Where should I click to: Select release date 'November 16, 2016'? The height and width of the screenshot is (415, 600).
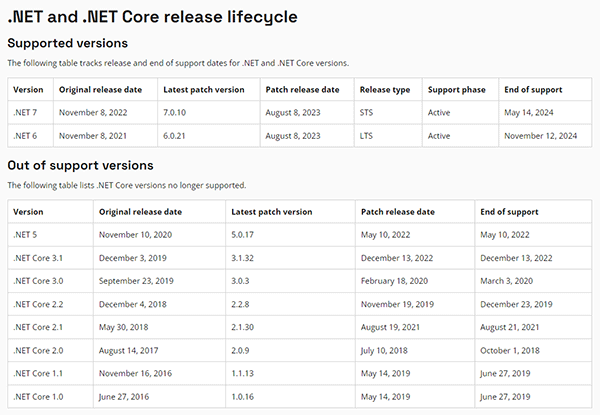click(x=135, y=373)
